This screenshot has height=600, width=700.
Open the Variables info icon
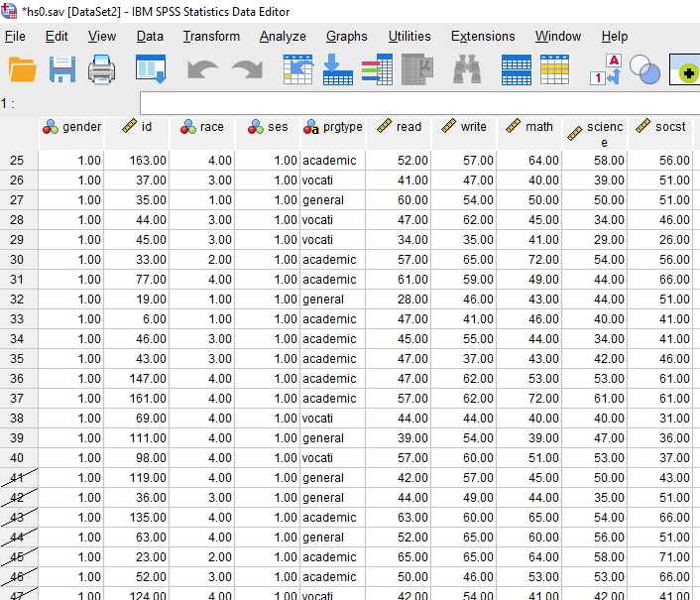point(377,69)
